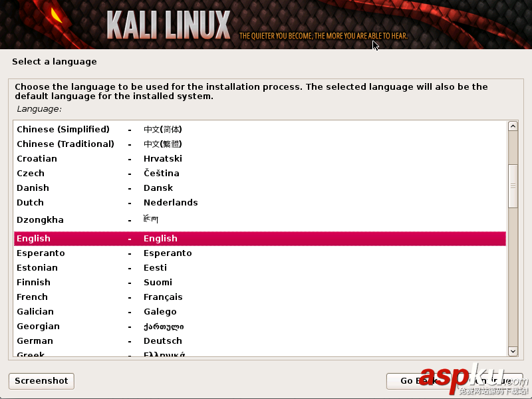Select French in the language list
532x399 pixels.
(x=260, y=297)
